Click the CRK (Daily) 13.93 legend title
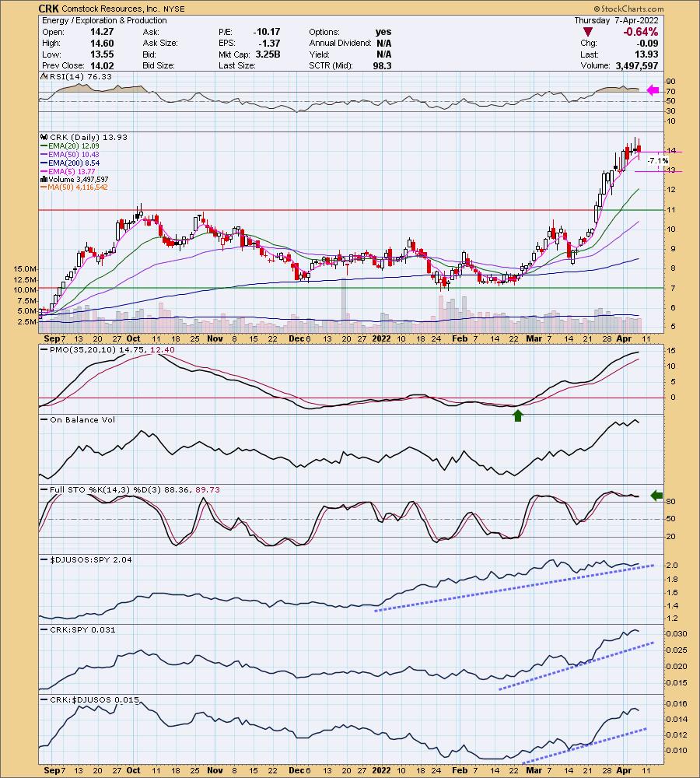The height and width of the screenshot is (778, 700). click(88, 138)
